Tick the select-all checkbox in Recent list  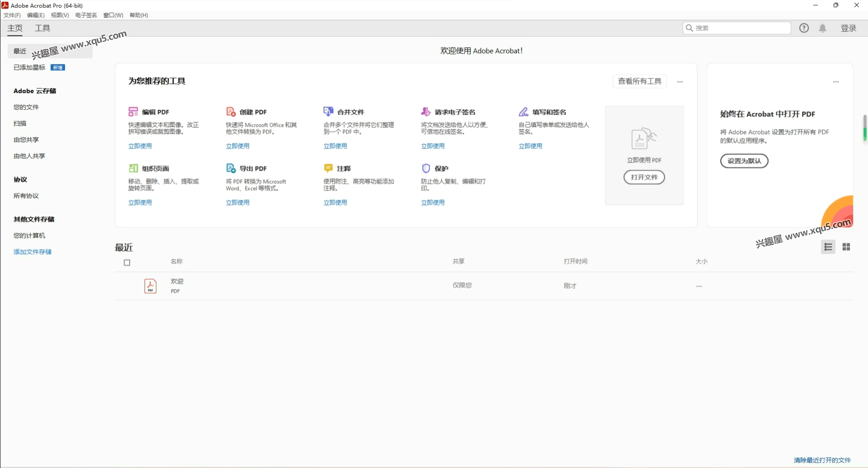point(127,262)
